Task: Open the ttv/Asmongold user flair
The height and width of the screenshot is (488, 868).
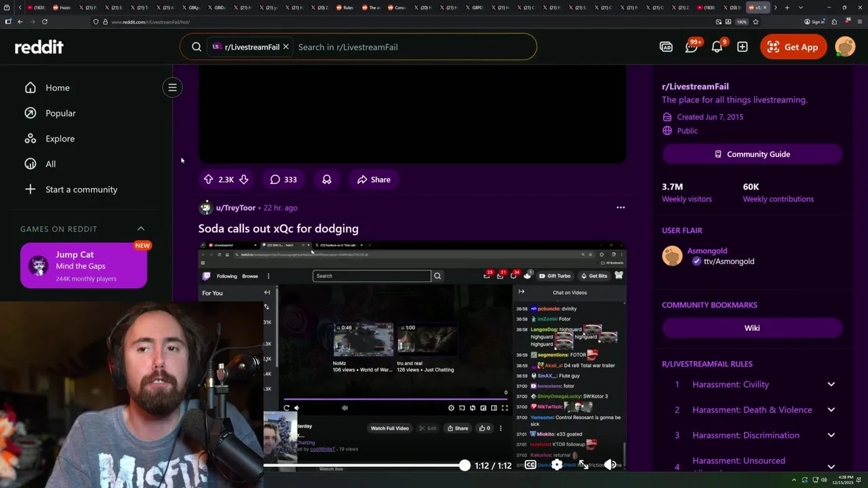Action: (x=728, y=261)
